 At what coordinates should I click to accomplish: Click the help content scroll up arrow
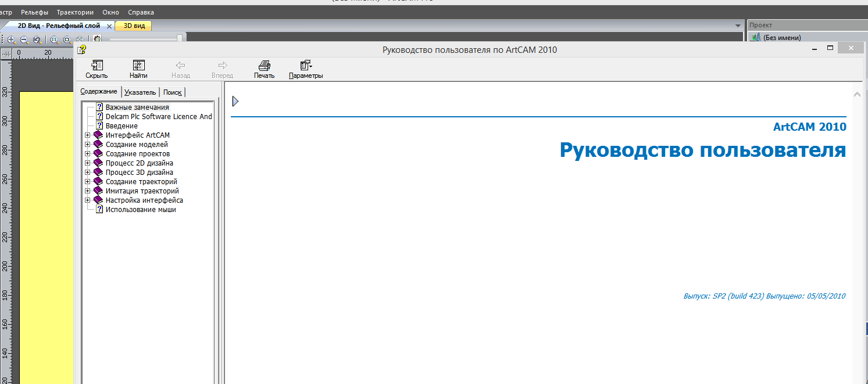pos(857,94)
